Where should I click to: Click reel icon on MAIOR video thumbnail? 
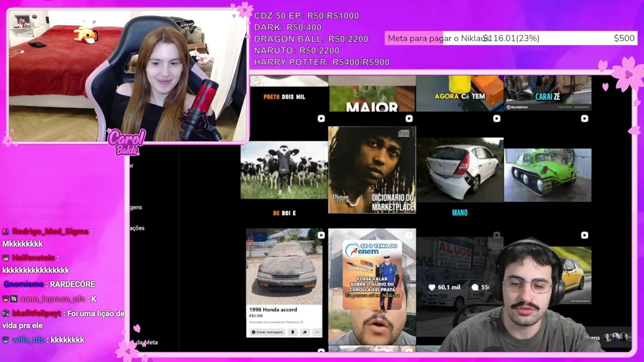409,119
